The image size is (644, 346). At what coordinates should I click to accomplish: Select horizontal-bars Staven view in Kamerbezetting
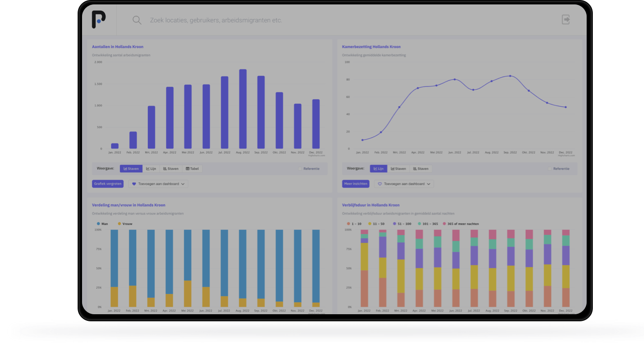[421, 169]
